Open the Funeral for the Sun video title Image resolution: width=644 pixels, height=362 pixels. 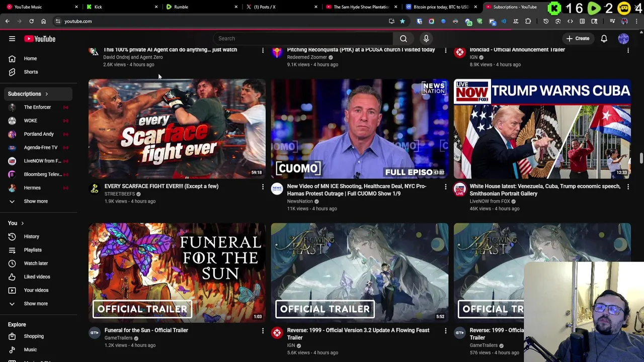point(146,330)
